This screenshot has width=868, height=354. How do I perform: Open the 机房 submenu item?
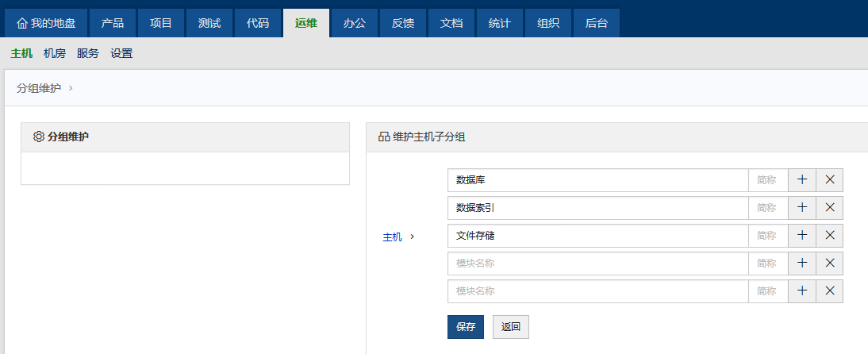point(55,54)
